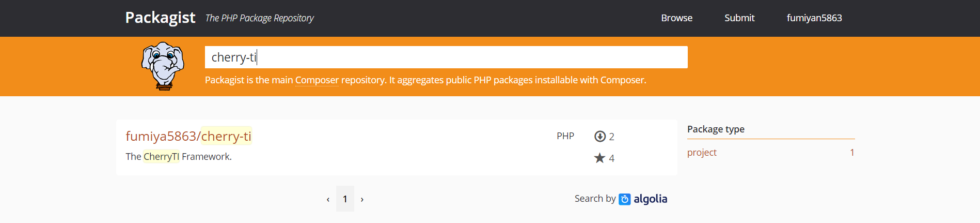Open the Submit page from navbar

(x=739, y=18)
